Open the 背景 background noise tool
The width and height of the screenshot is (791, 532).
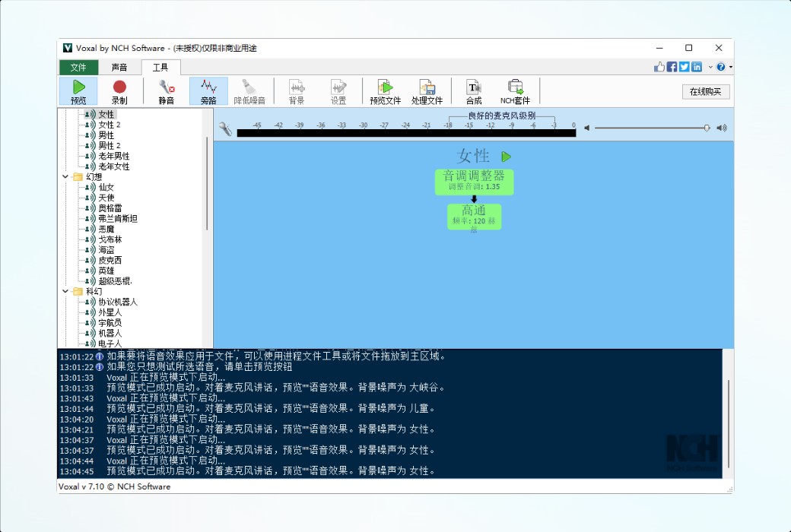[x=297, y=91]
